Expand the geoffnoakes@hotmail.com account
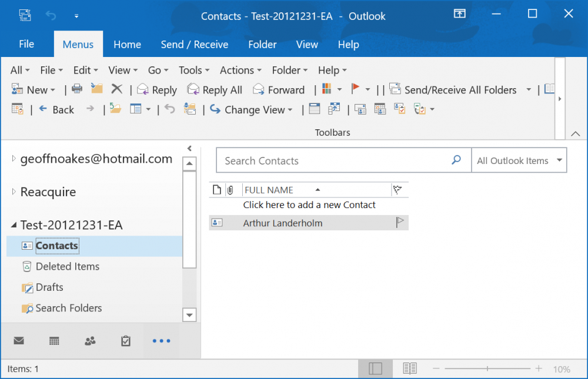 click(14, 159)
